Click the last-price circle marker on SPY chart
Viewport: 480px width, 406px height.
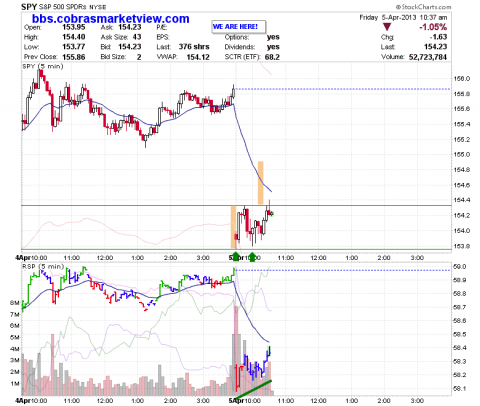point(271,214)
